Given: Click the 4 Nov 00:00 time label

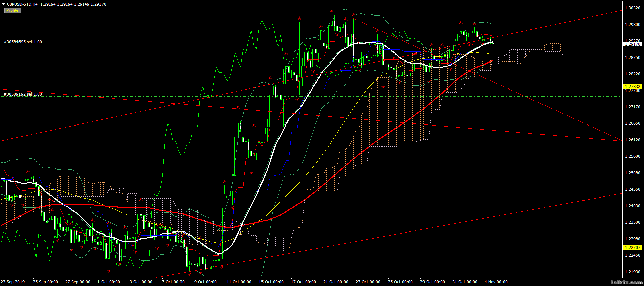Looking at the screenshot, I should [496, 282].
